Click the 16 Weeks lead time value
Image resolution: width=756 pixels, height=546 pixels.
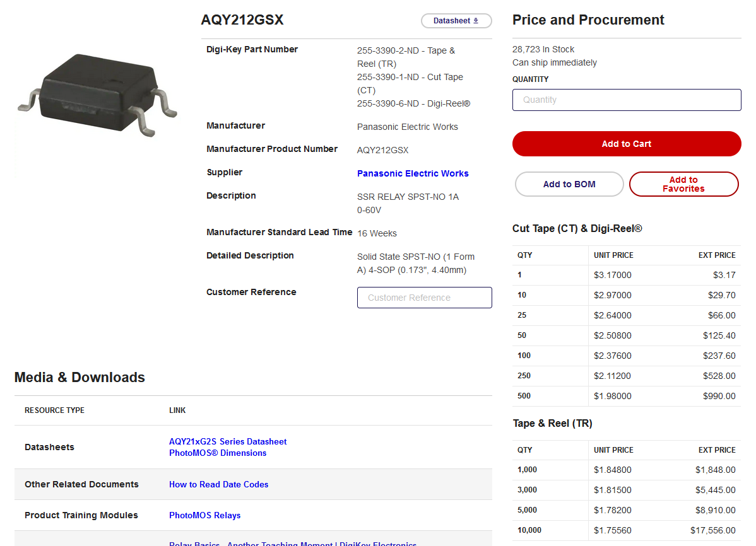click(x=377, y=233)
